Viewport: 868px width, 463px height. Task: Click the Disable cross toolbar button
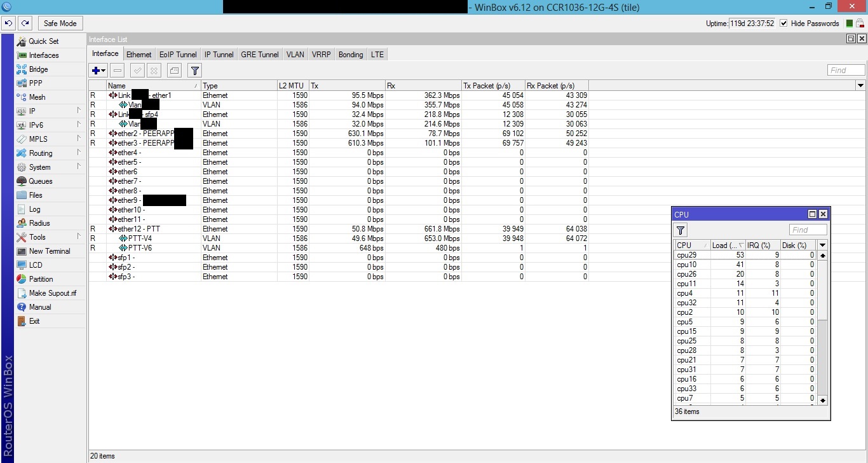[154, 71]
